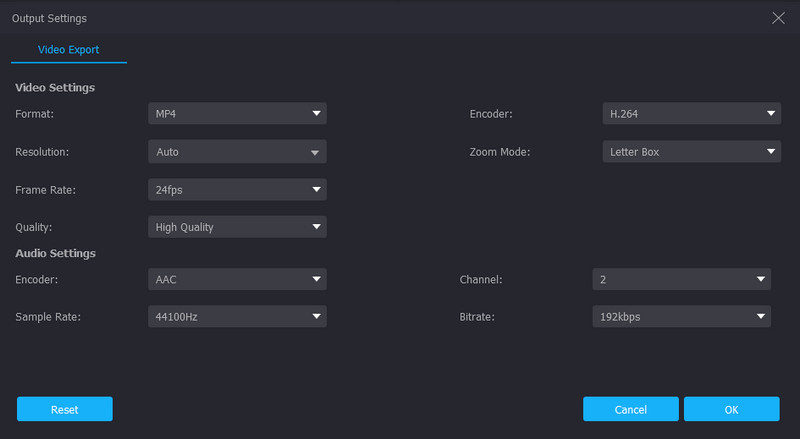The image size is (800, 439).
Task: Open the Channel dropdown
Action: [x=681, y=279]
